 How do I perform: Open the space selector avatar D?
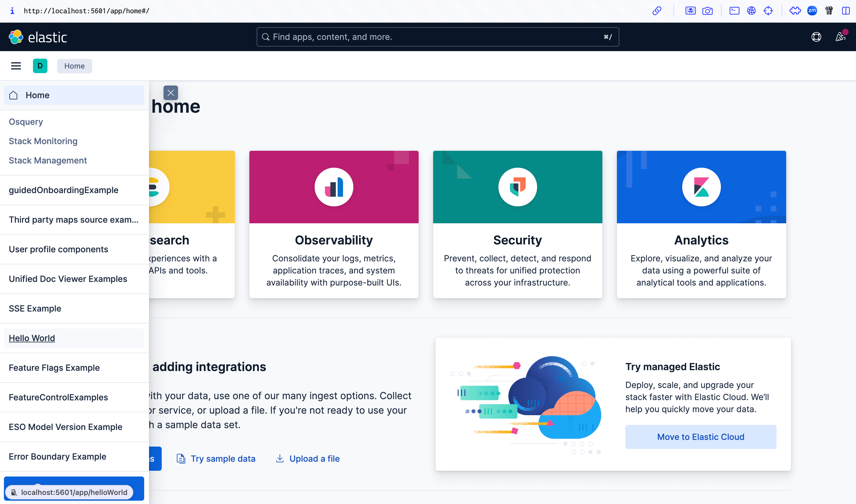pyautogui.click(x=40, y=66)
